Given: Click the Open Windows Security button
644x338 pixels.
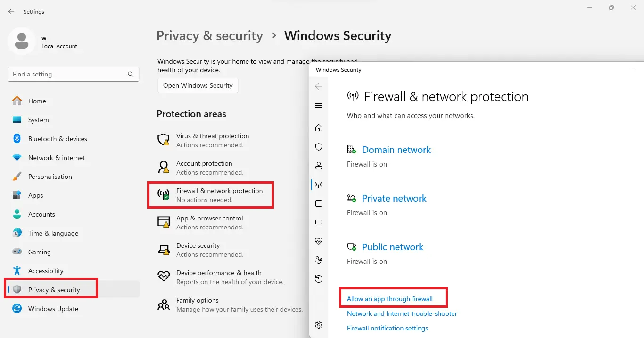Looking at the screenshot, I should click(198, 85).
